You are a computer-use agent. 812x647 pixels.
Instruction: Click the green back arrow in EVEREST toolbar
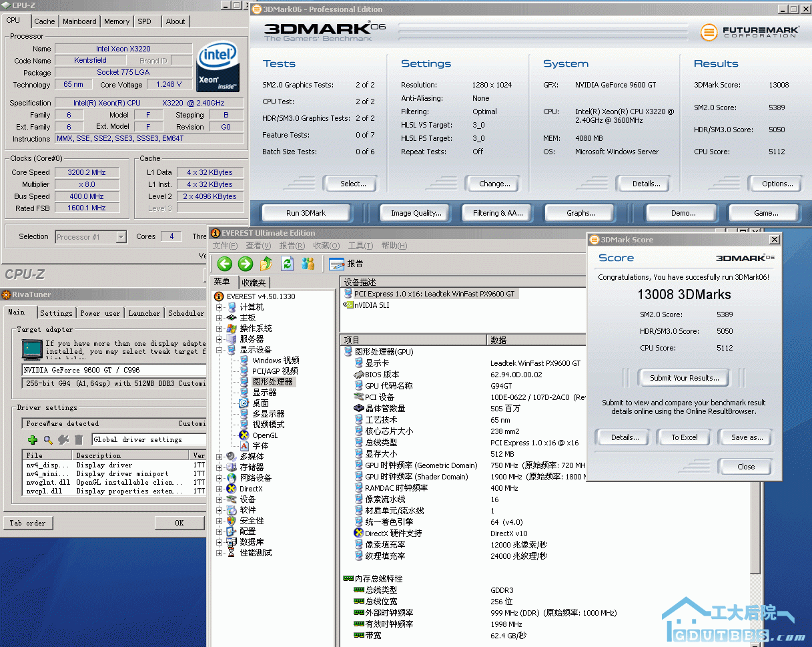225,264
